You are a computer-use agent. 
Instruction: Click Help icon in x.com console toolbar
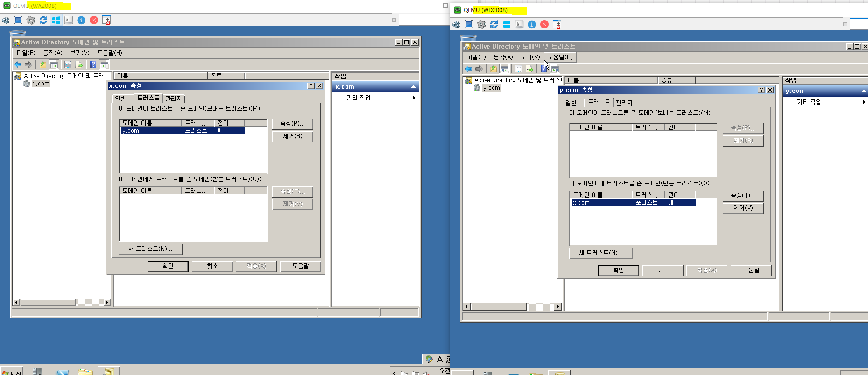(93, 64)
